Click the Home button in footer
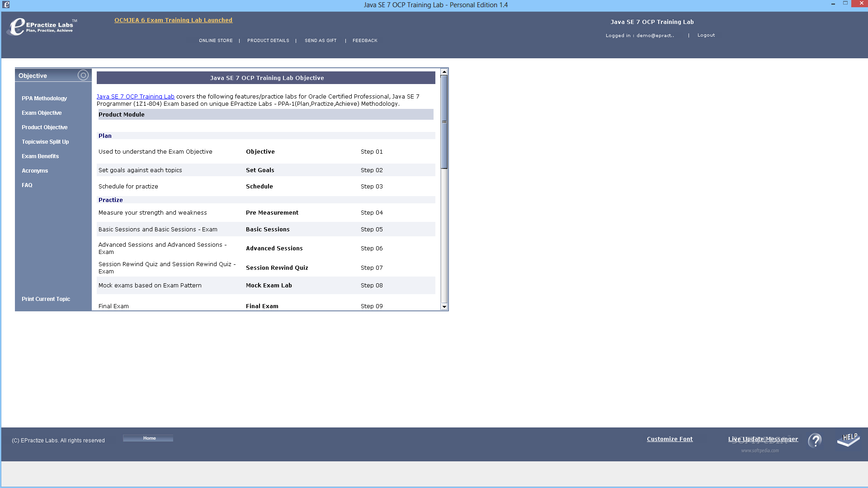This screenshot has width=868, height=488. [x=148, y=438]
